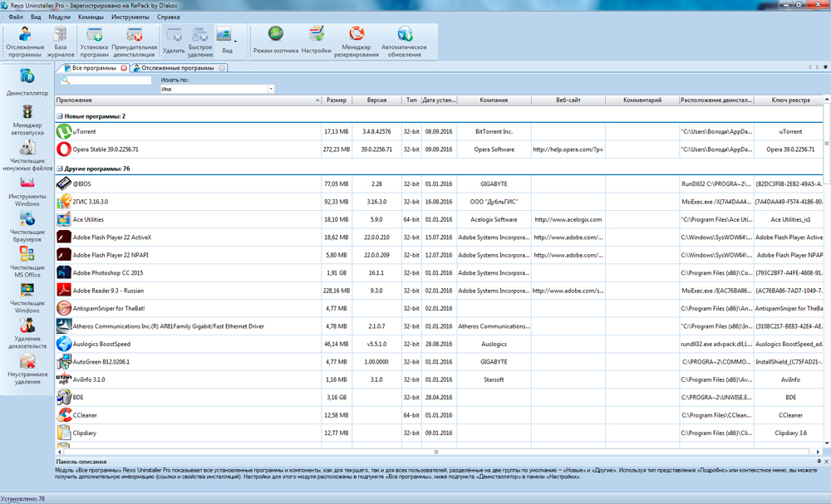Click the vertical scrollbar down arrow
831x504 pixels.
coord(827,443)
